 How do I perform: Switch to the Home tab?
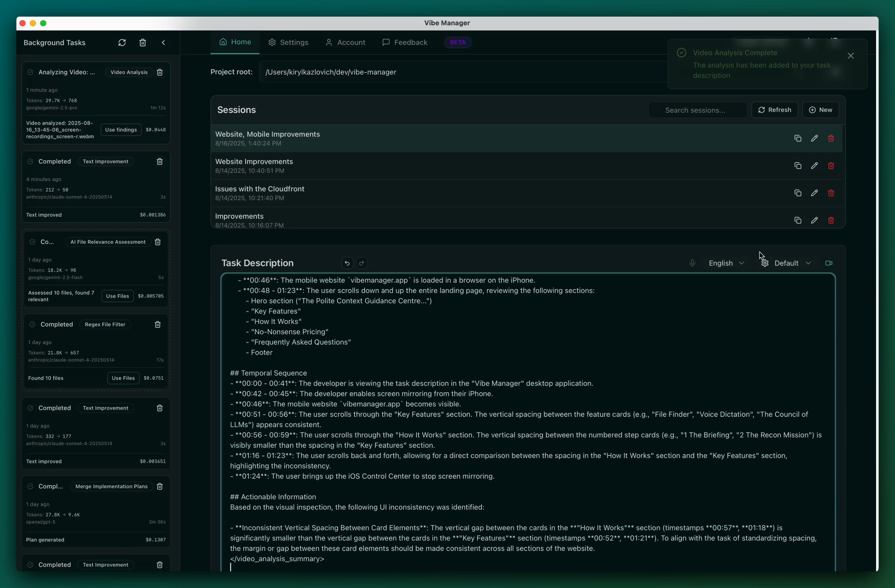coord(235,42)
